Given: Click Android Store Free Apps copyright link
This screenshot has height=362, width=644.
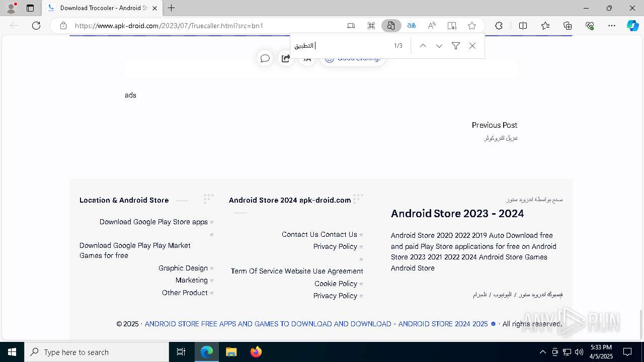Looking at the screenshot, I should pyautogui.click(x=316, y=324).
